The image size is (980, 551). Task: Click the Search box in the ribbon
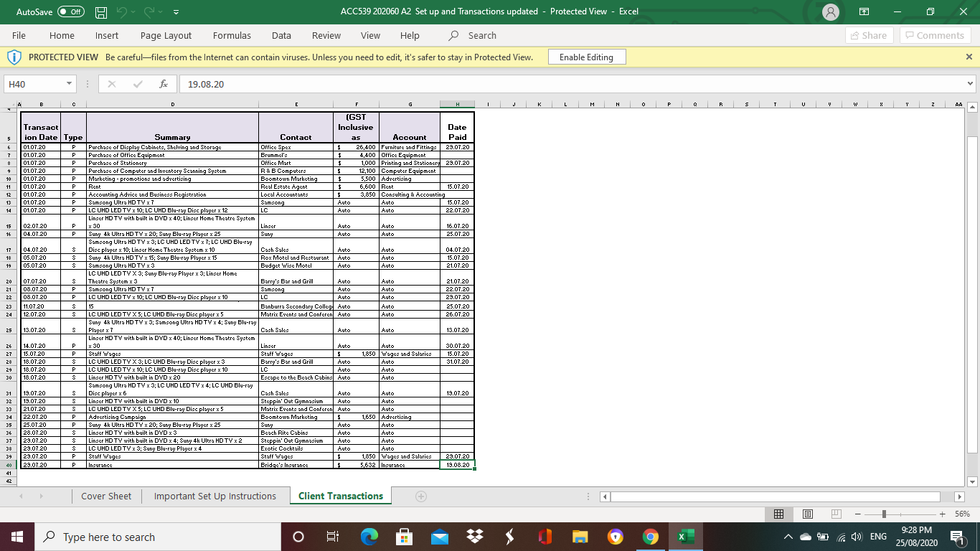[x=473, y=35]
